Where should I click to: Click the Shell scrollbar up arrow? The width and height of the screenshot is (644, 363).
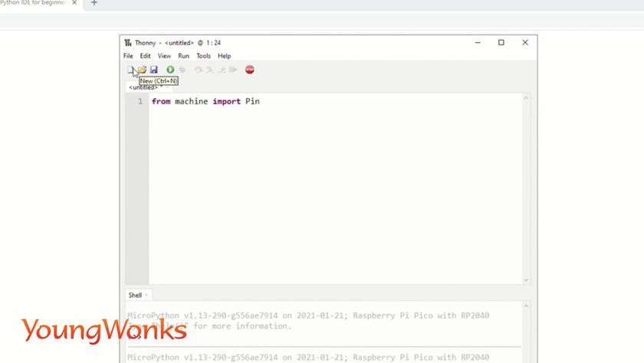pyautogui.click(x=526, y=306)
